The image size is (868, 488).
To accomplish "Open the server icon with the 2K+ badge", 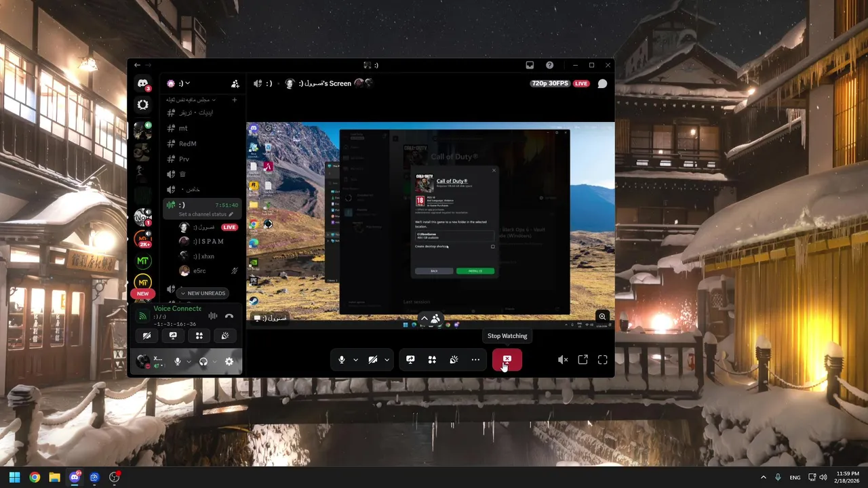I will click(x=142, y=239).
